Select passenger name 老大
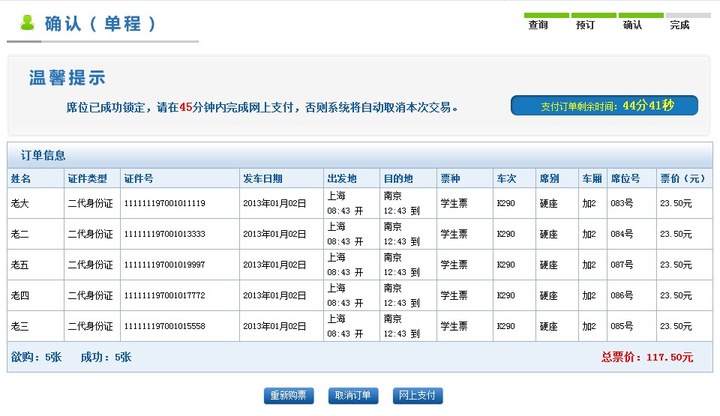This screenshot has width=720, height=416. [x=20, y=203]
